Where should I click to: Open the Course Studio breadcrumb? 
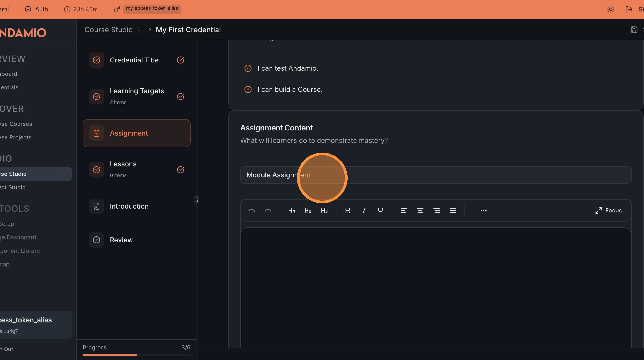(x=108, y=30)
